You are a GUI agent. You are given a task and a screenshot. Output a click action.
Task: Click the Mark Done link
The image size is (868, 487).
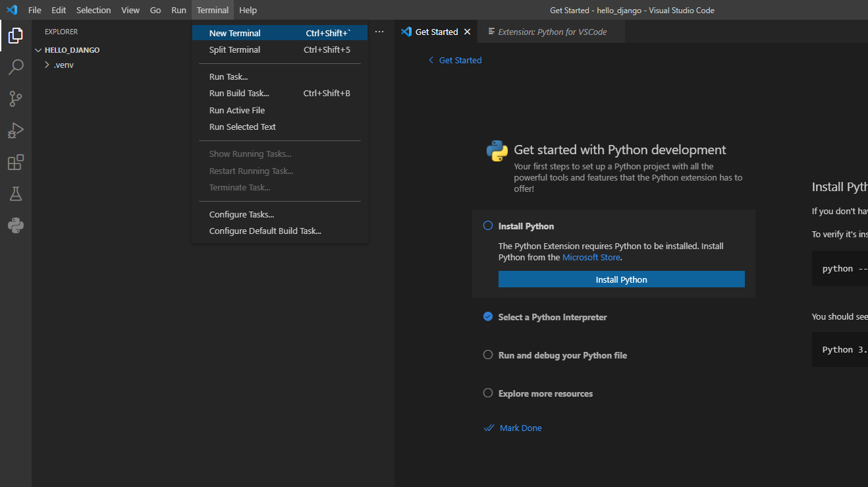click(x=520, y=428)
